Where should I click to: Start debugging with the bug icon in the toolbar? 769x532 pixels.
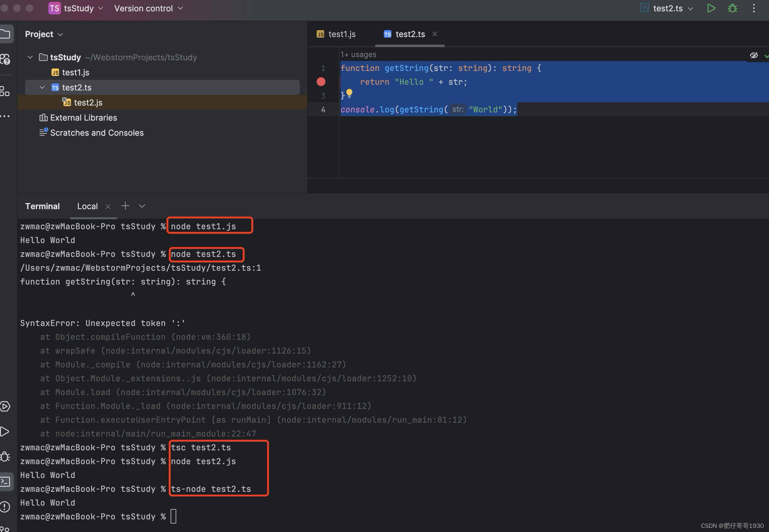tap(732, 8)
